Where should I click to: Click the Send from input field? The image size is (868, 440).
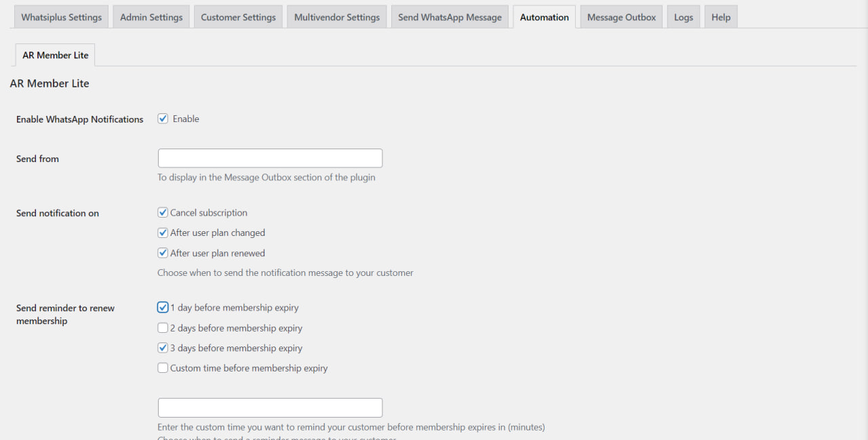click(x=269, y=157)
